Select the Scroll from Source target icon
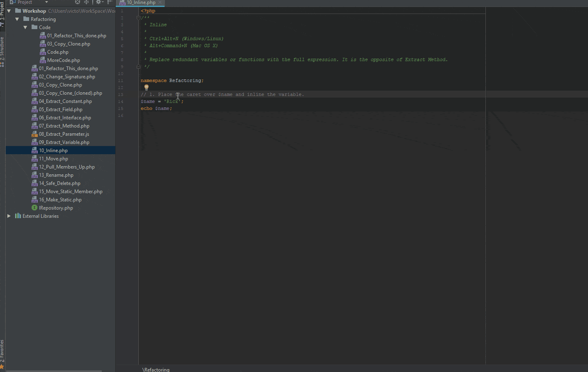The width and height of the screenshot is (588, 372). [x=77, y=2]
